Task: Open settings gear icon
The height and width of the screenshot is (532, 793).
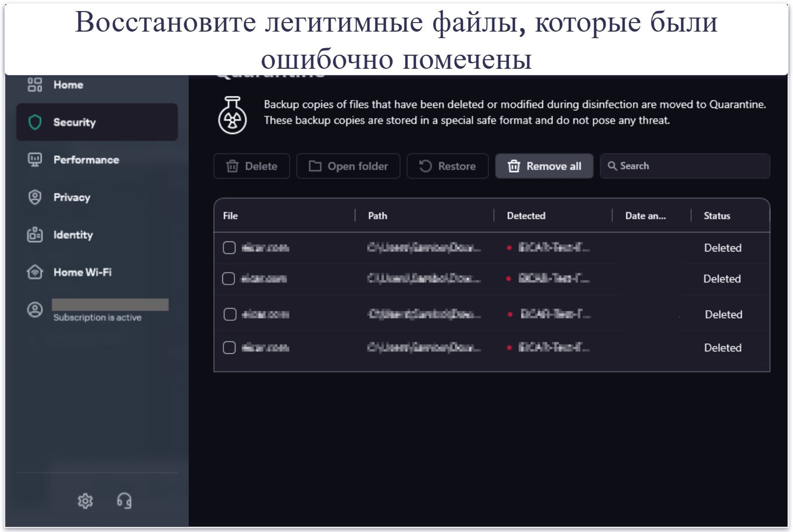Action: [85, 500]
